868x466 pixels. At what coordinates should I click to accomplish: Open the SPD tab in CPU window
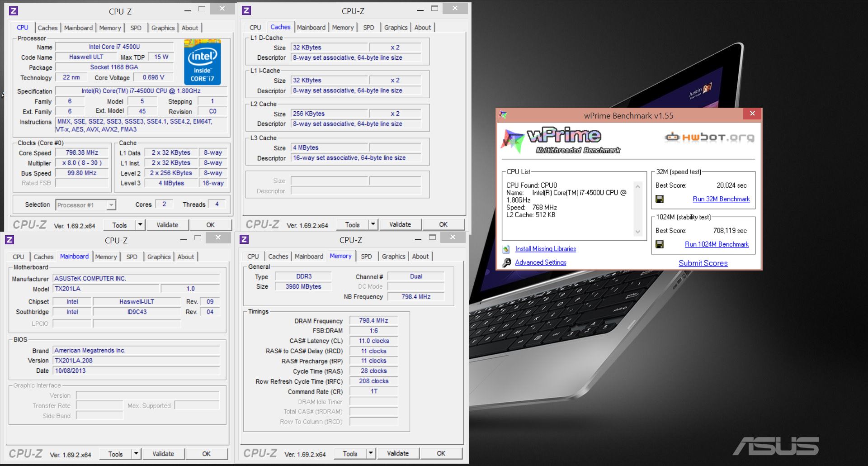(x=136, y=28)
